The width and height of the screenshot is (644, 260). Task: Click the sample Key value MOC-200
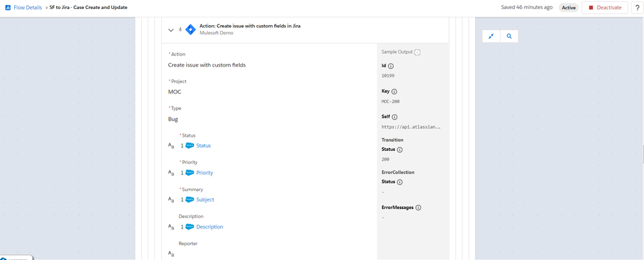coord(391,101)
